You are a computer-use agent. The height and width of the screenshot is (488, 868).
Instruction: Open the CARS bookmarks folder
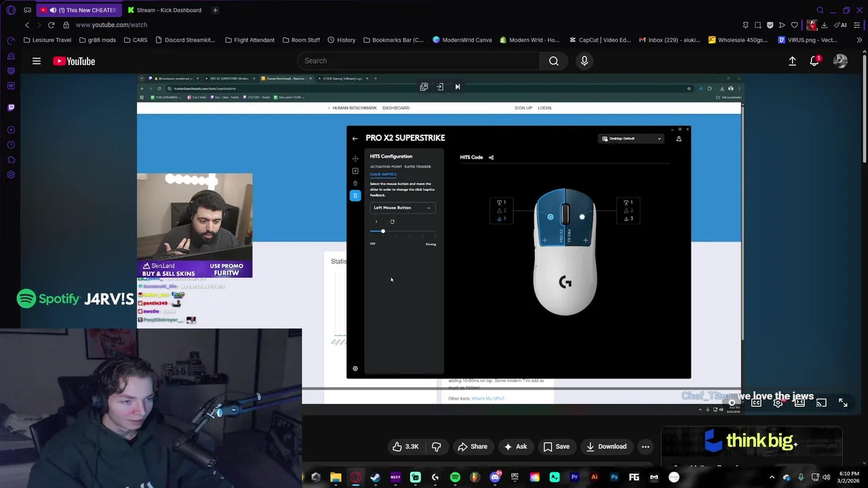135,40
